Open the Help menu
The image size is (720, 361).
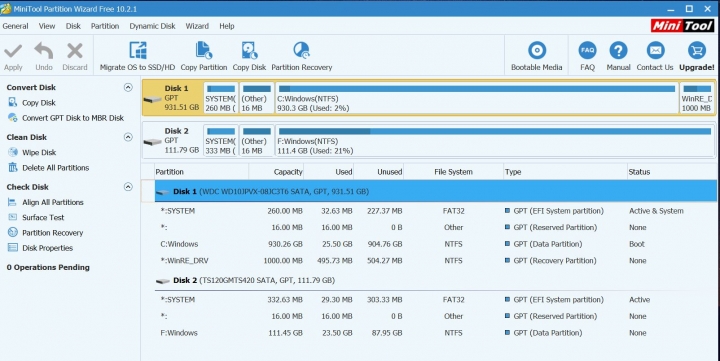227,26
